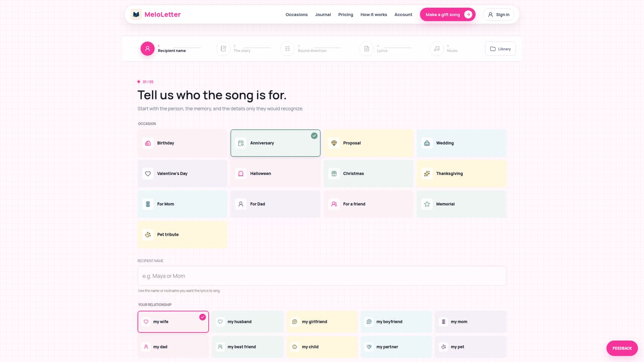Select the my girlfriend relationship

pyautogui.click(x=321, y=322)
